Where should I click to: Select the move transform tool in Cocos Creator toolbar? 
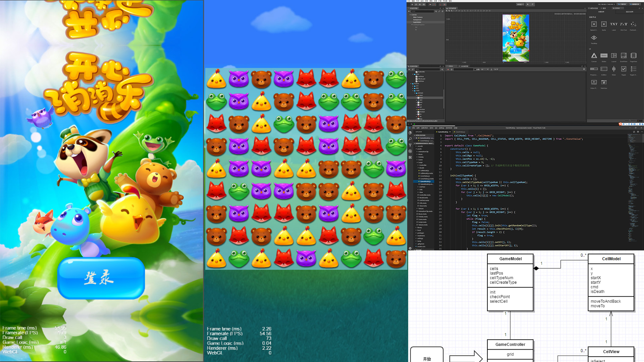[412, 4]
